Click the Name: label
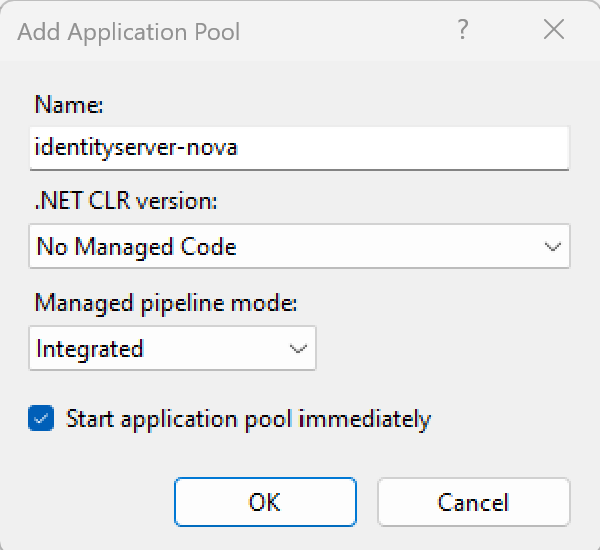600x550 pixels. click(x=69, y=104)
